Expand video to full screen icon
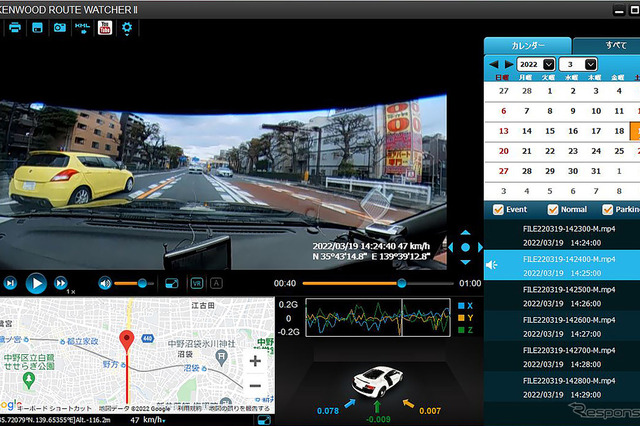This screenshot has width=640, height=426. tap(172, 283)
